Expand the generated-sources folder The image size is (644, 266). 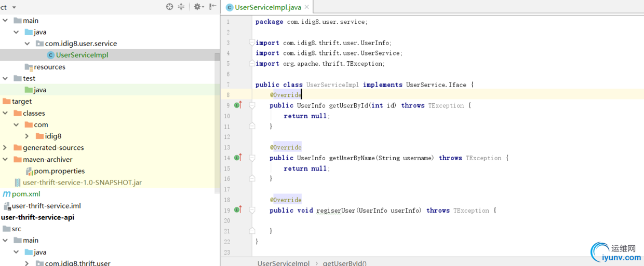(x=5, y=148)
